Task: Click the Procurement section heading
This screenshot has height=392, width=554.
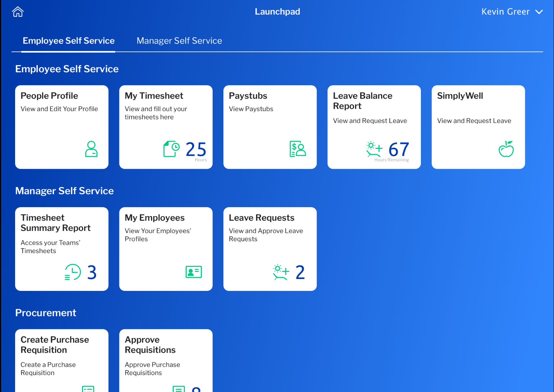Action: pos(46,313)
